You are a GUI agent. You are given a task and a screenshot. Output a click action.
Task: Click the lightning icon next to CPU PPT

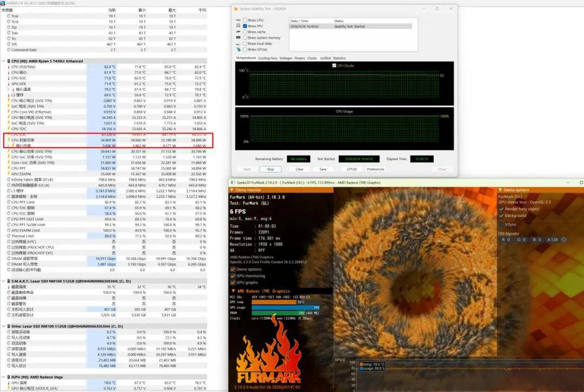click(9, 168)
